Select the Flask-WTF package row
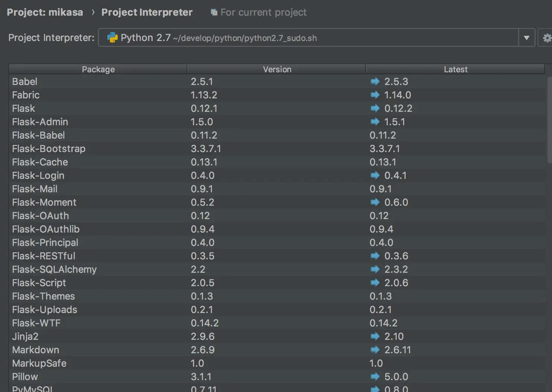Screen dimensions: 552x392 tap(37, 323)
